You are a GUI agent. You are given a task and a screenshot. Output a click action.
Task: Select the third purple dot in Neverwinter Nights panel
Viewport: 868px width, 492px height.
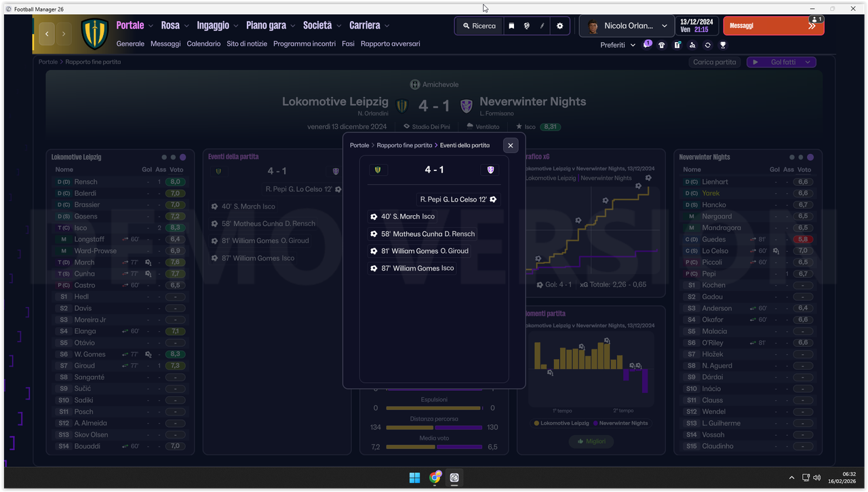tap(810, 157)
